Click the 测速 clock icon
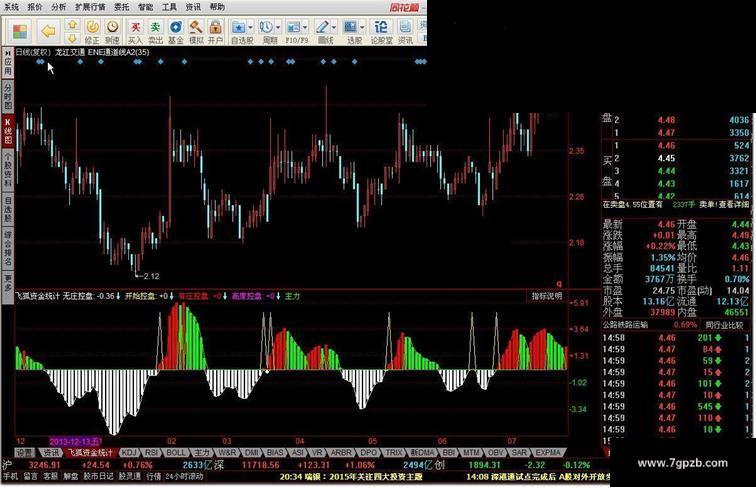Screen dimensions: 756x487 click(x=112, y=32)
